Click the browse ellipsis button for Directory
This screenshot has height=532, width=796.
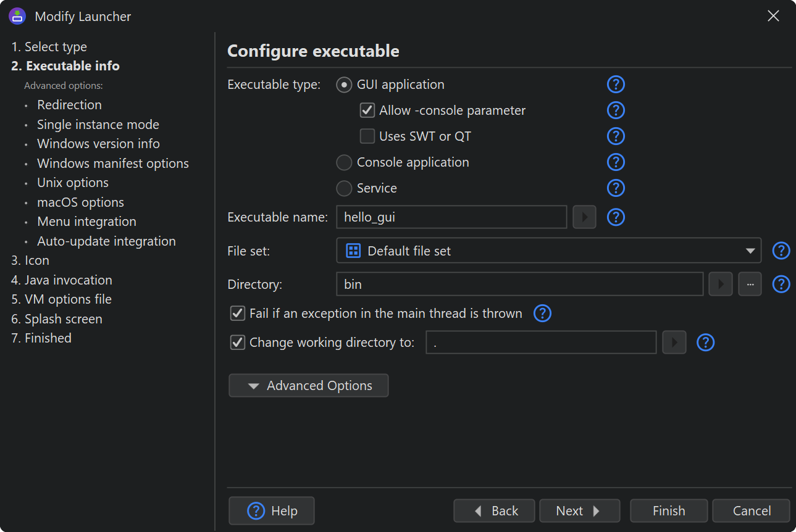pyautogui.click(x=750, y=285)
